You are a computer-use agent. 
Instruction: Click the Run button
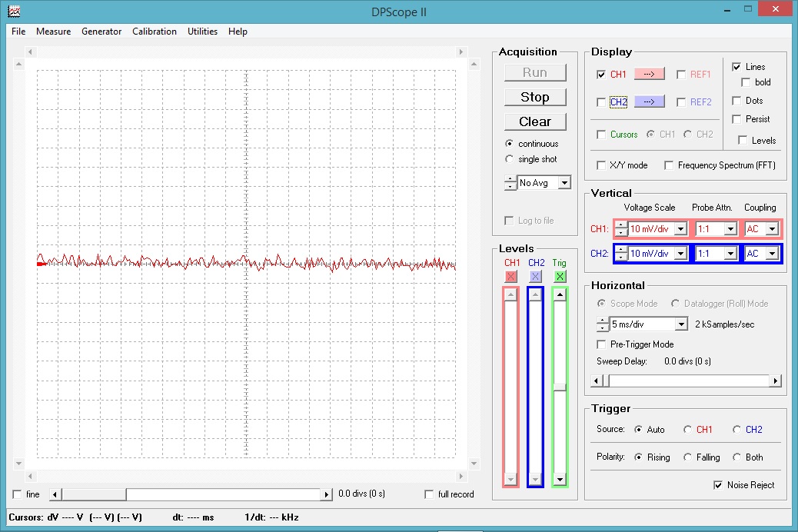click(x=535, y=72)
